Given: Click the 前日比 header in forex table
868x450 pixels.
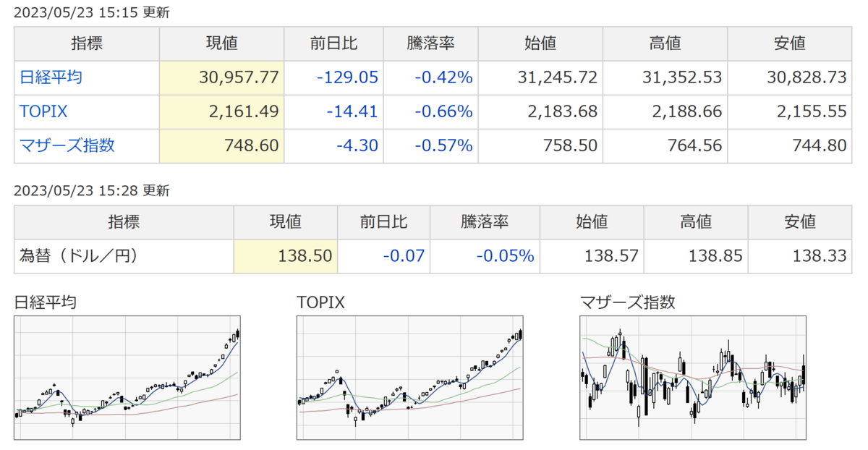Looking at the screenshot, I should click(x=383, y=221).
